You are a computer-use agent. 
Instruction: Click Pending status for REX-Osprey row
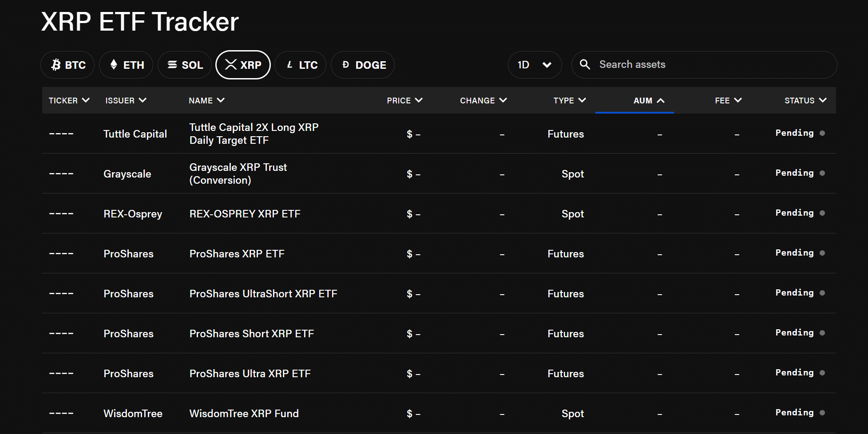pyautogui.click(x=800, y=213)
